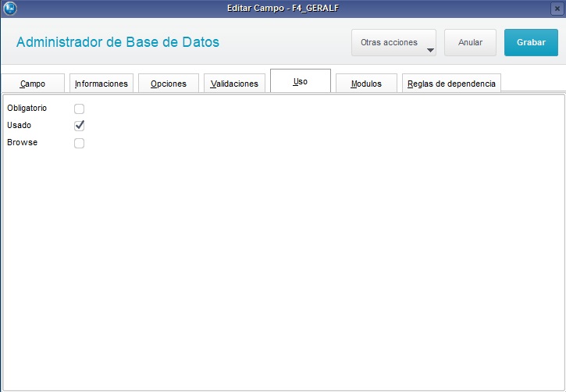
Task: Switch to the Campo tab
Action: pos(33,84)
